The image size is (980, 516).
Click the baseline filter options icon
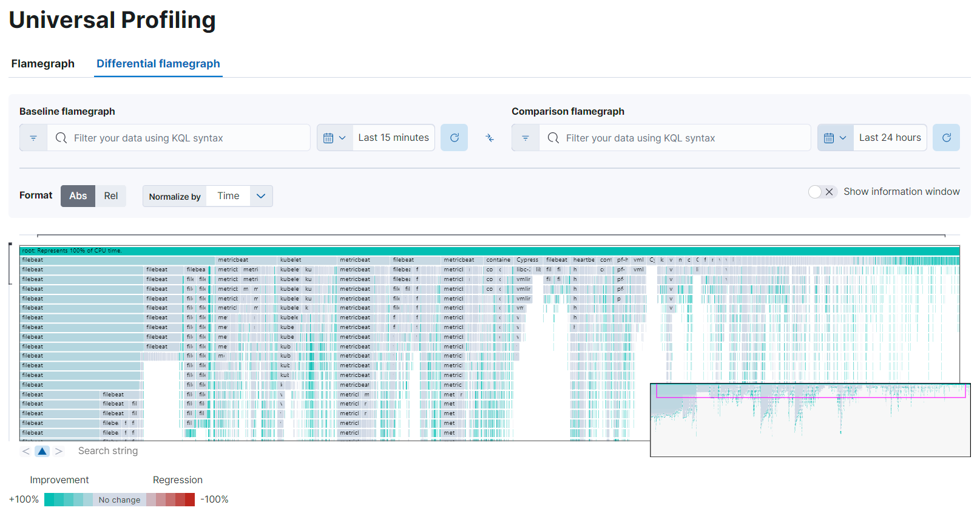coord(33,138)
